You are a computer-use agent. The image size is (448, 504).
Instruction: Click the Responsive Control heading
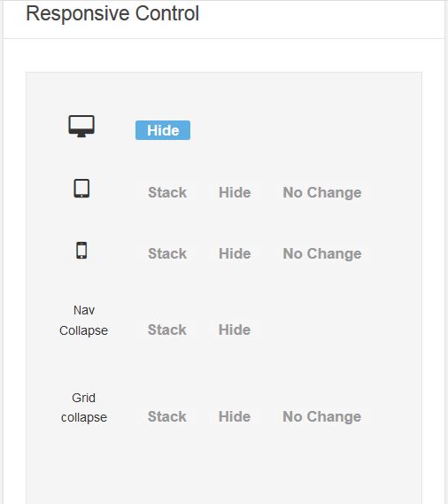(112, 13)
